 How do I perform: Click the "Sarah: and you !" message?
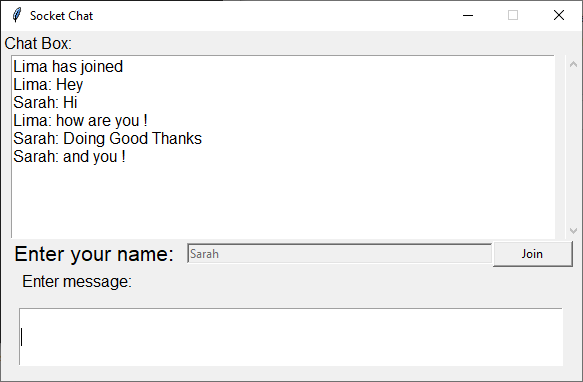[x=69, y=157]
